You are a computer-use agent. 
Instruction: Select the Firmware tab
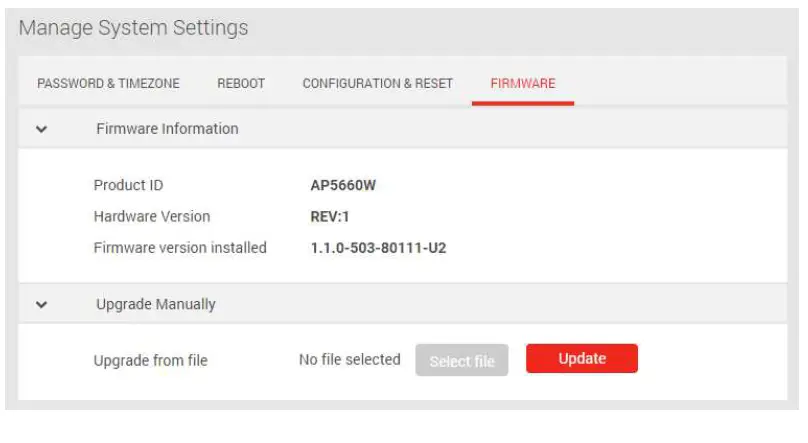pyautogui.click(x=522, y=84)
